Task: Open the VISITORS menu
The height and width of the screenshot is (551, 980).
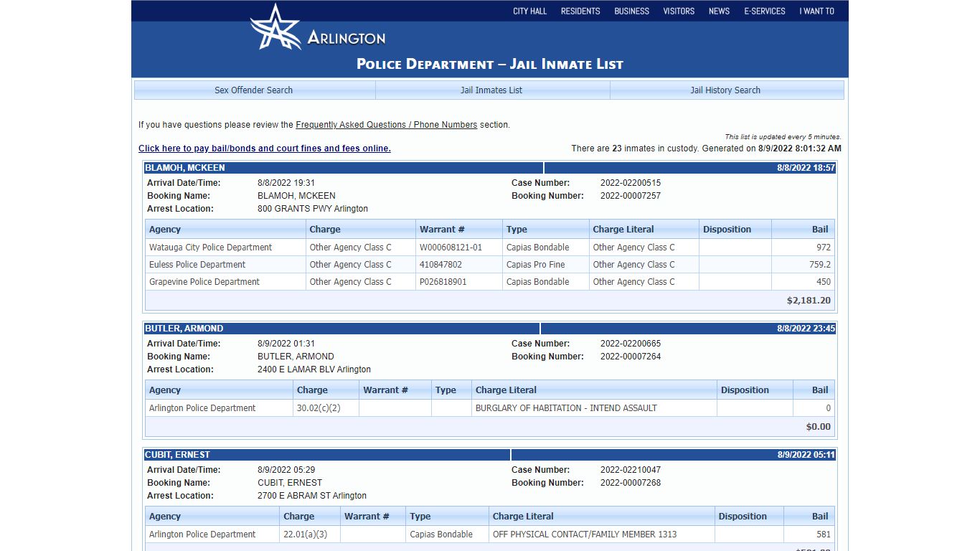Action: (679, 11)
